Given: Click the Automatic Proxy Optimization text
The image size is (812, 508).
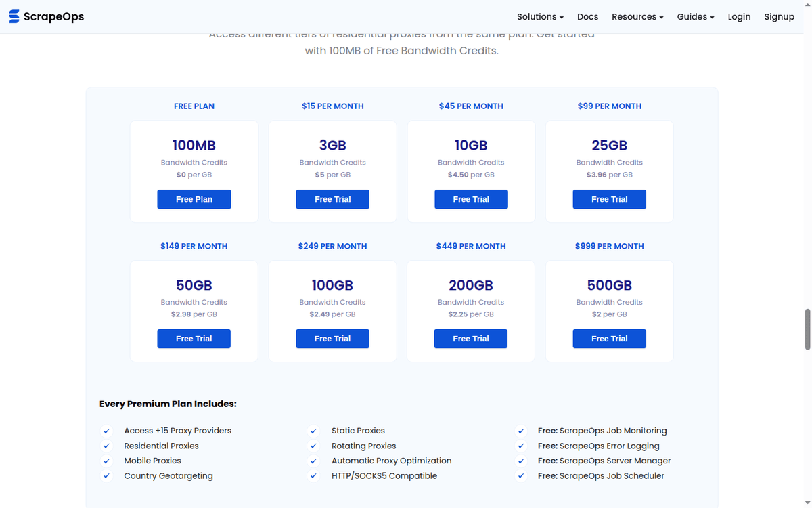Looking at the screenshot, I should (391, 461).
